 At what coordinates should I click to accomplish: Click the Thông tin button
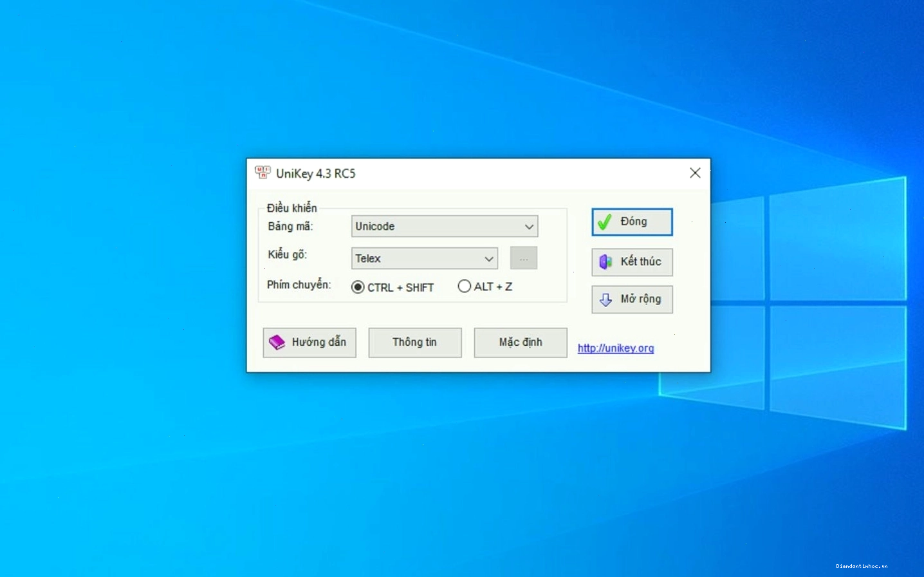pos(415,342)
